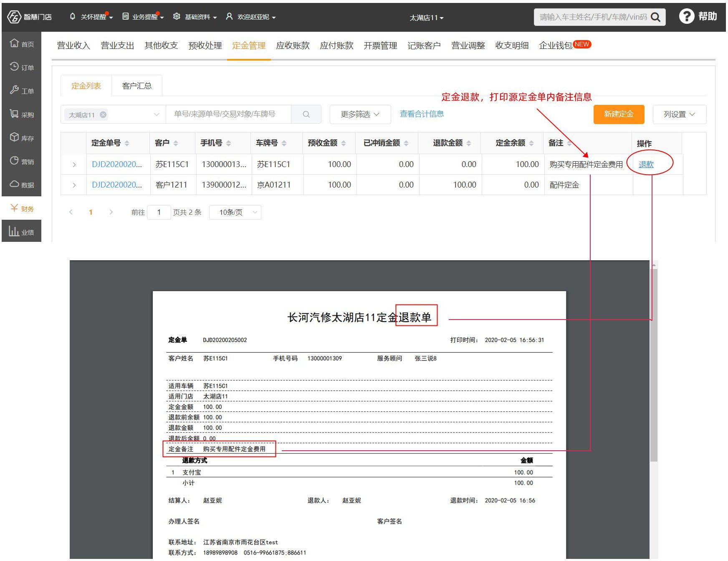Sort by 手机号 column
728x561 pixels.
(x=229, y=143)
